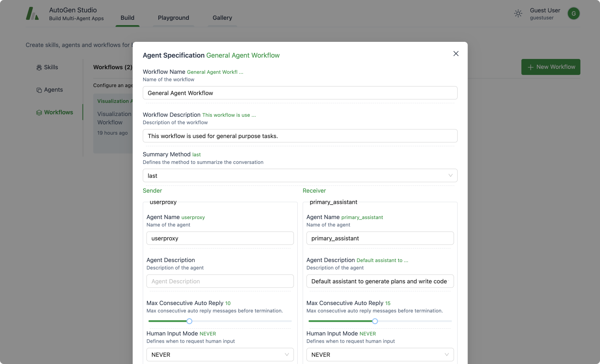Click the Build tab
The width and height of the screenshot is (600, 364).
click(x=127, y=18)
